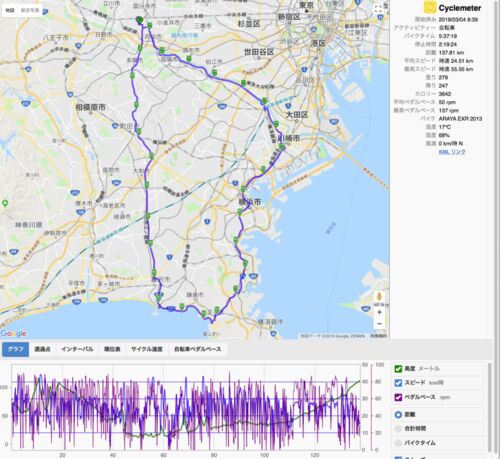Select the Street View pegman icon
The height and width of the screenshot is (459, 500).
click(379, 297)
